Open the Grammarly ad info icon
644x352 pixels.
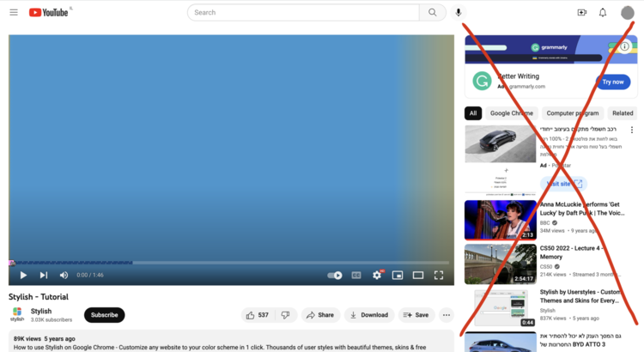point(624,46)
